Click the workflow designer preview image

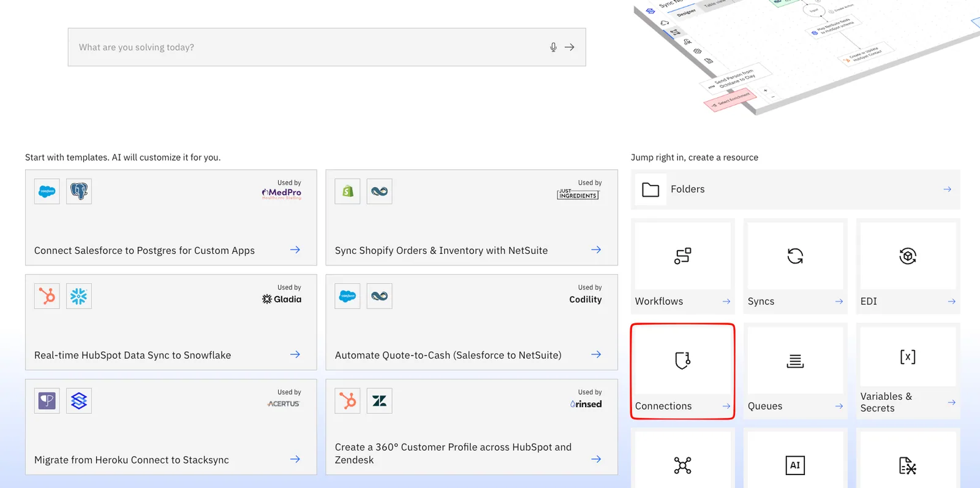805,56
